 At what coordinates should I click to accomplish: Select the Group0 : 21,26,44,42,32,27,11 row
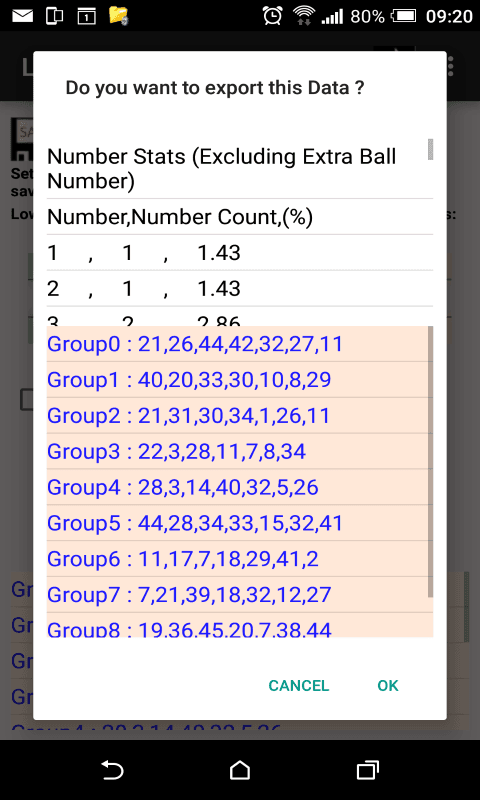tap(240, 344)
